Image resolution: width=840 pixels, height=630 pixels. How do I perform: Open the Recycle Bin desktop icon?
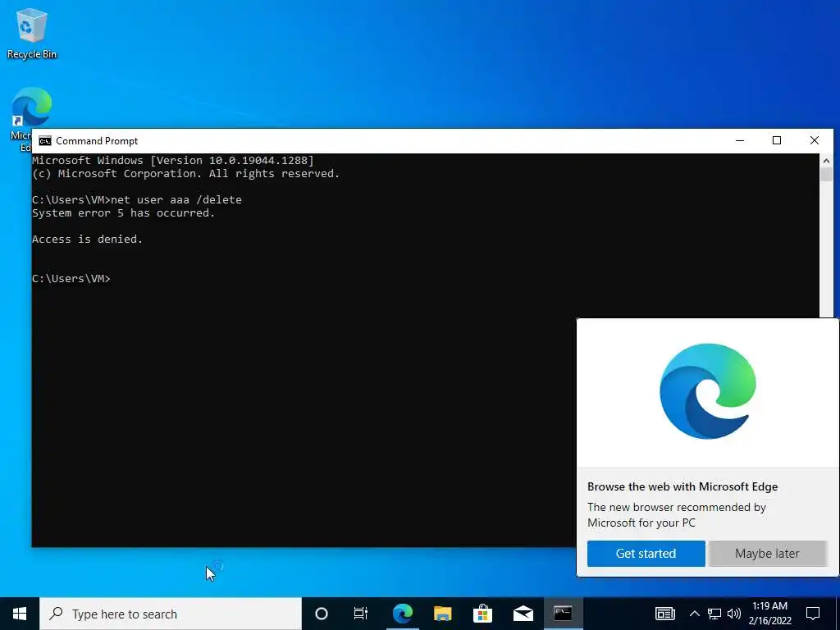32,34
